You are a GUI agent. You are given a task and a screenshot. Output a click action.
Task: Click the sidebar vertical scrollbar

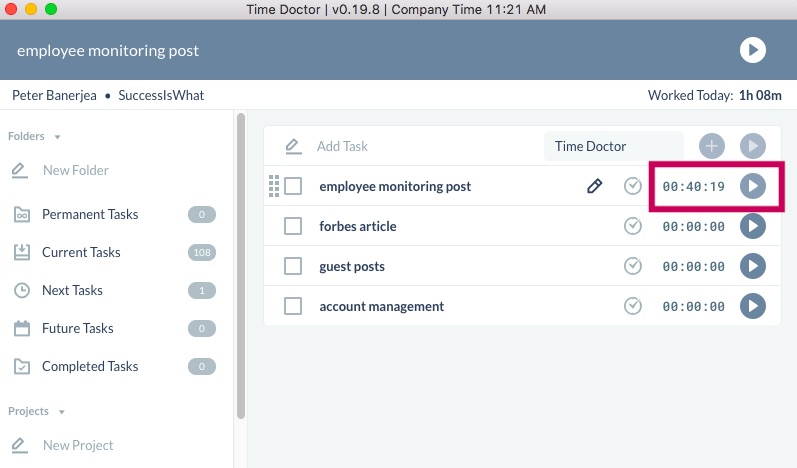[x=241, y=266]
